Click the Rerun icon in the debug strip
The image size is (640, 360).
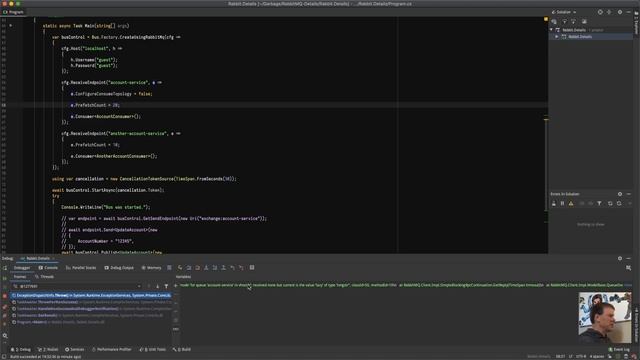point(5,268)
